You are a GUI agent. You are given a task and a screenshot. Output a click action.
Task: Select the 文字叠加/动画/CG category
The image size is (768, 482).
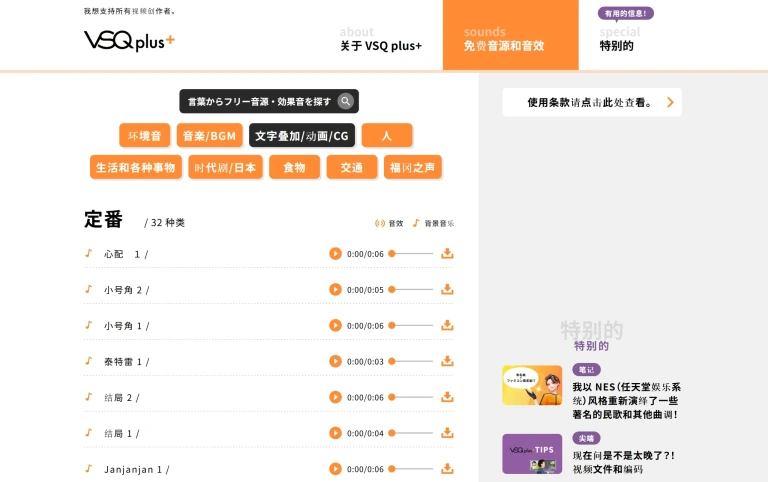(x=302, y=136)
